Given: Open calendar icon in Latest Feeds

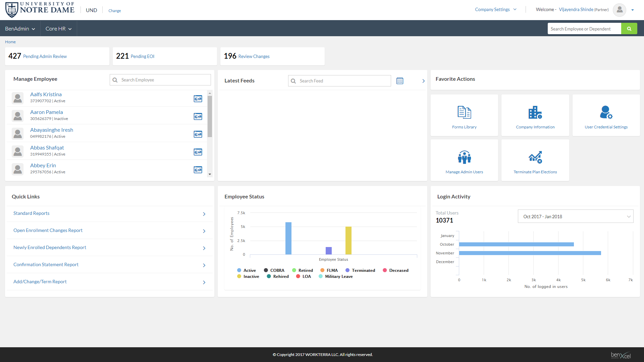Looking at the screenshot, I should point(399,81).
